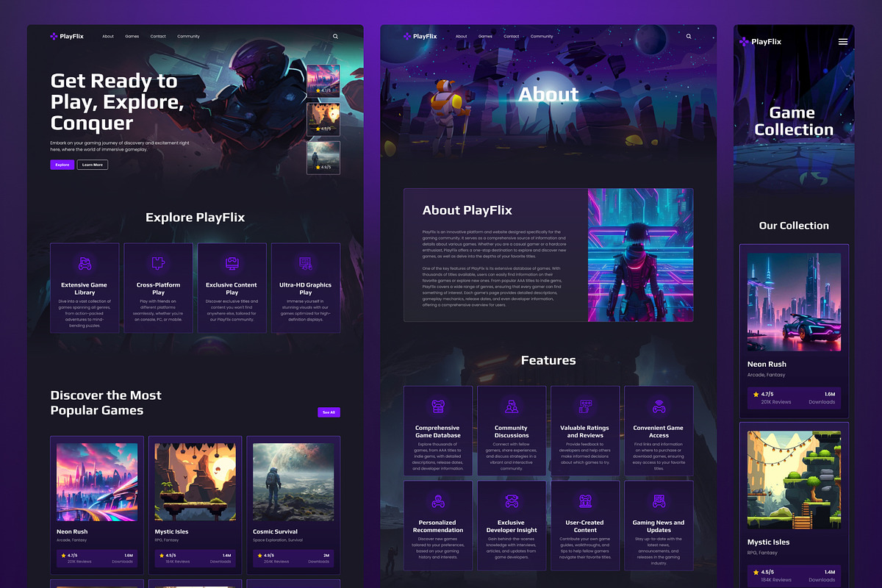Viewport: 882px width, 588px height.
Task: Click the Community Discussions icon
Action: click(x=512, y=406)
